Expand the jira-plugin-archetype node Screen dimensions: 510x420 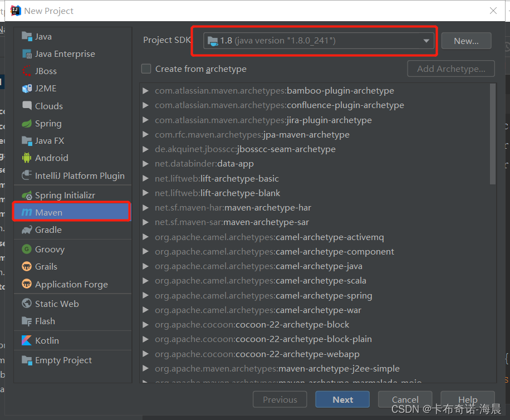[145, 120]
